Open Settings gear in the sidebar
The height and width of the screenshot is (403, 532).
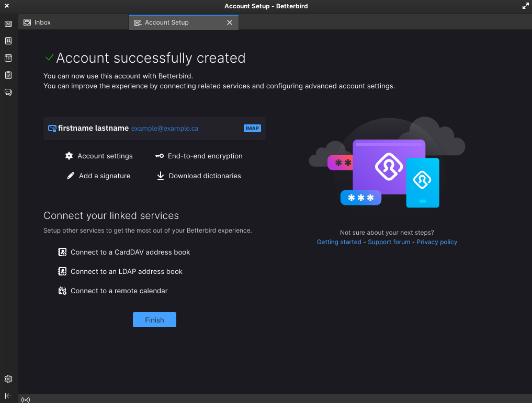click(8, 379)
